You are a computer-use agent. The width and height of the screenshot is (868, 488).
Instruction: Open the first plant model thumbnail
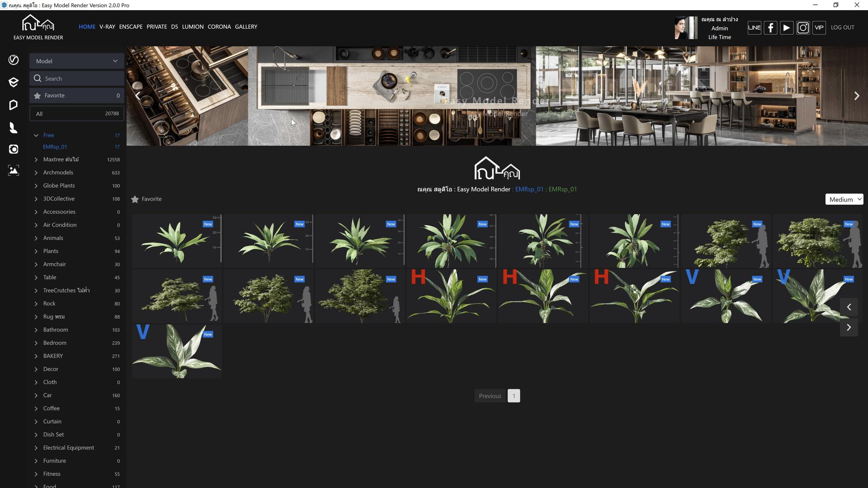pyautogui.click(x=177, y=241)
